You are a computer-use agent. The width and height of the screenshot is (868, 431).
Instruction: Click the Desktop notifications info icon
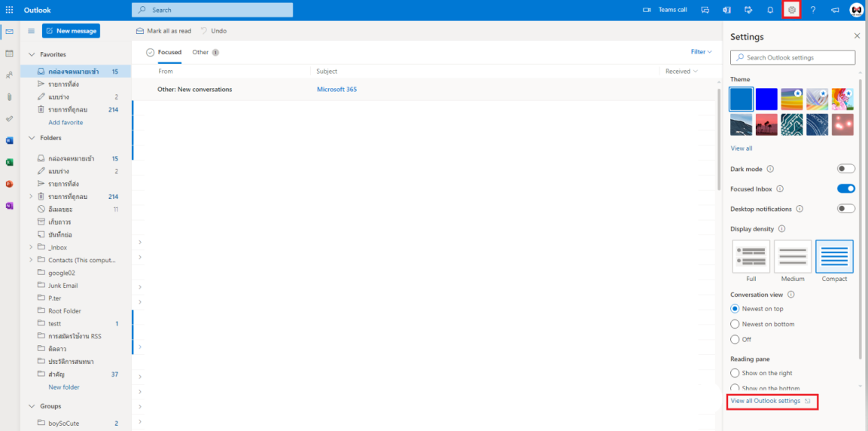(799, 209)
